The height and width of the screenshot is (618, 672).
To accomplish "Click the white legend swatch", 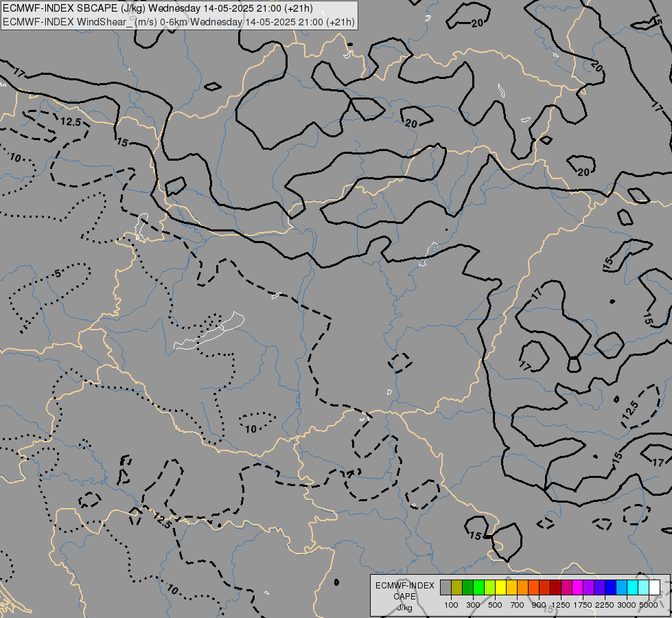I will [655, 587].
